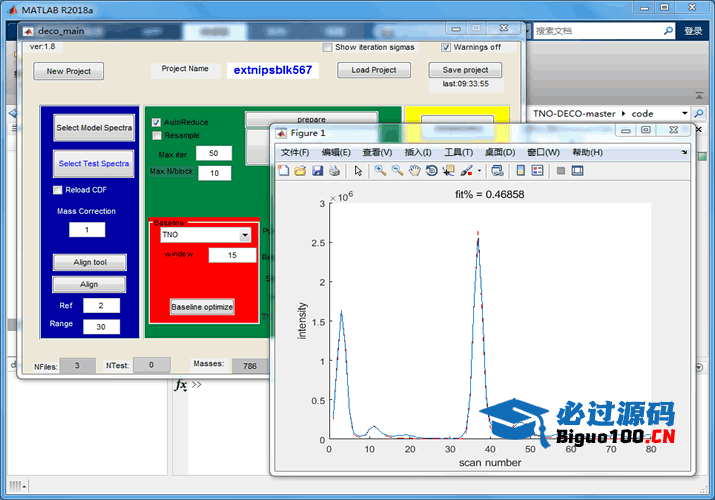Open the 工具(T) menu in Figure 1
This screenshot has width=715, height=500.
[459, 152]
